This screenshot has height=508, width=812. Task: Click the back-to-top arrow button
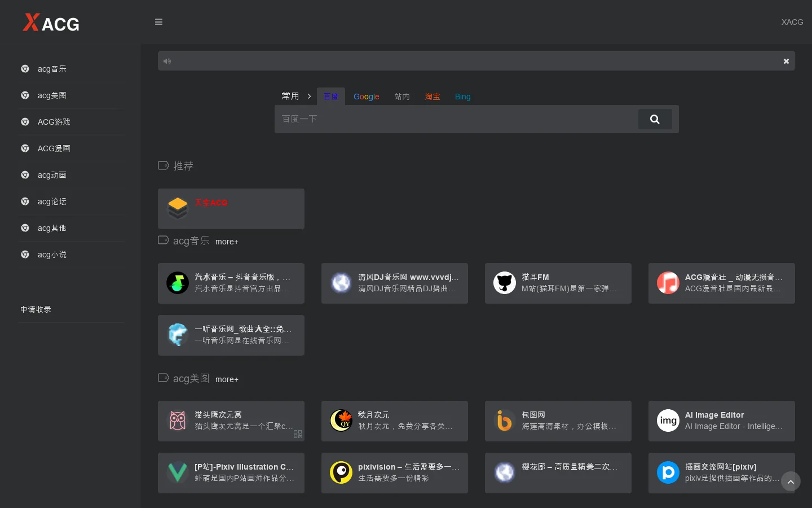pyautogui.click(x=791, y=481)
